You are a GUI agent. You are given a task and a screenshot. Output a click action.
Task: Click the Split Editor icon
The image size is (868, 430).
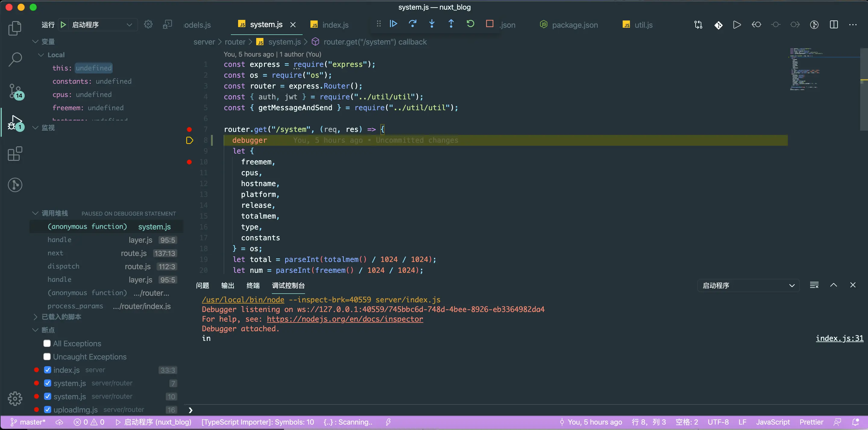click(x=834, y=25)
